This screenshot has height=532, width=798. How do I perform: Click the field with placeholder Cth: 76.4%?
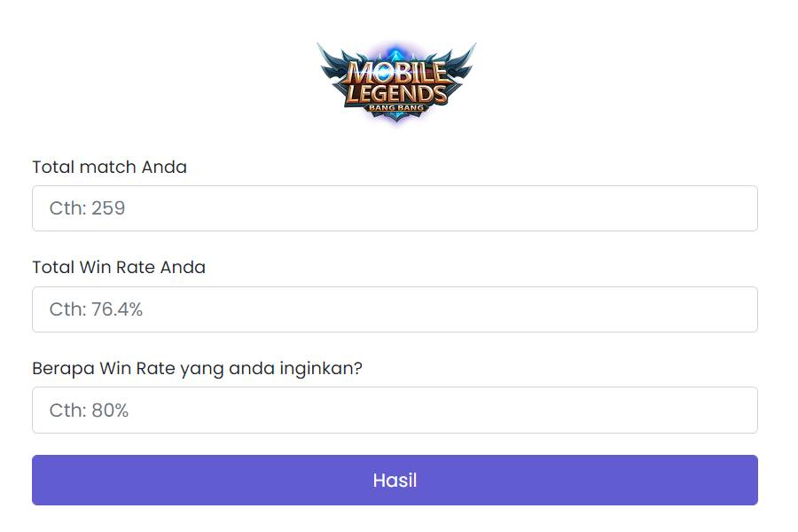point(395,309)
